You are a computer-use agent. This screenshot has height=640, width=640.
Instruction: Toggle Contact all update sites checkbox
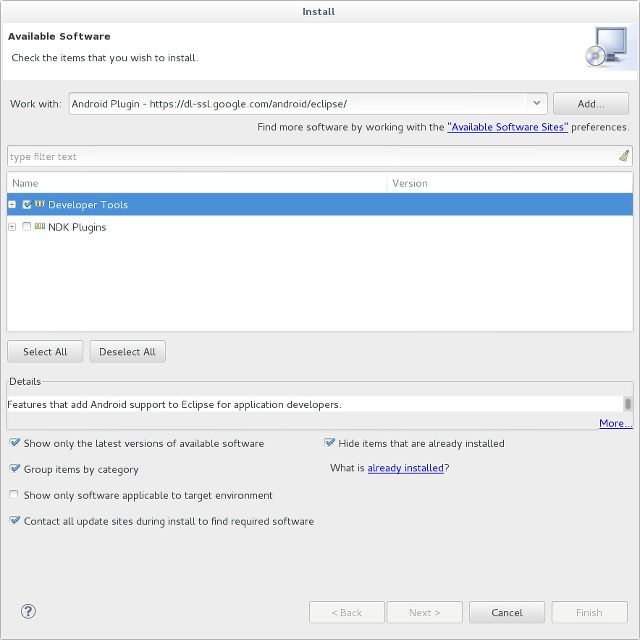pyautogui.click(x=14, y=520)
